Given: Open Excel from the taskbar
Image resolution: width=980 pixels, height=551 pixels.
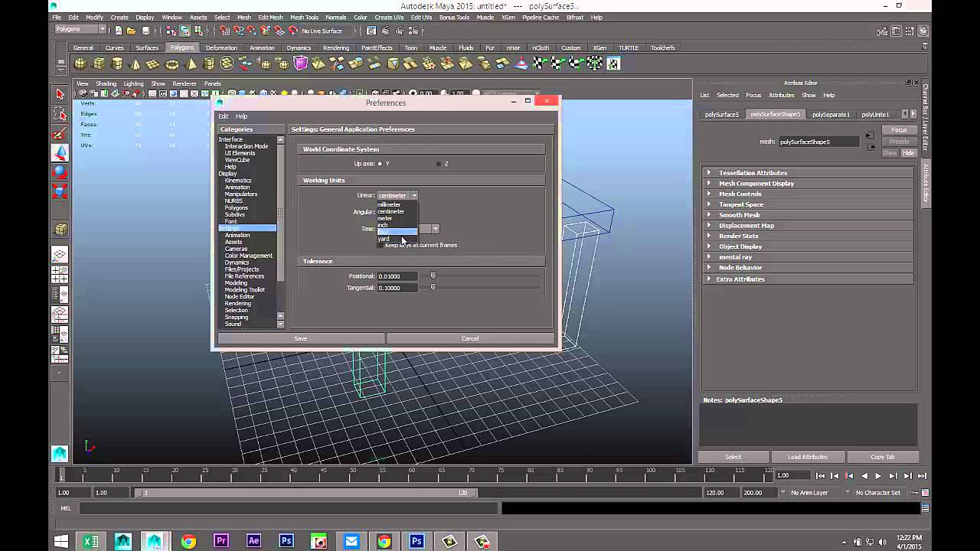Looking at the screenshot, I should [90, 541].
